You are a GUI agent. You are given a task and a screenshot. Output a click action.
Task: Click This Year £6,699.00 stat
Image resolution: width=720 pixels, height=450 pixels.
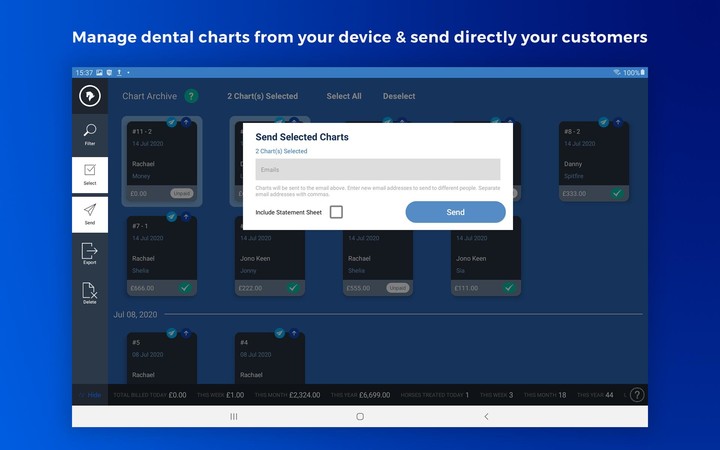point(360,395)
